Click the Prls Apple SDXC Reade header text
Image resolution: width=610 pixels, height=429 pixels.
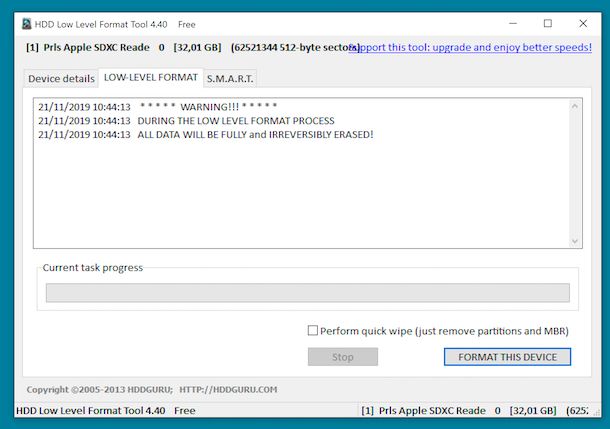[x=96, y=47]
